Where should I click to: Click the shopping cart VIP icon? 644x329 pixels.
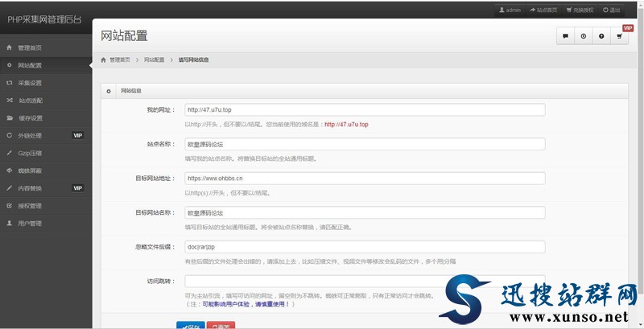tap(619, 36)
